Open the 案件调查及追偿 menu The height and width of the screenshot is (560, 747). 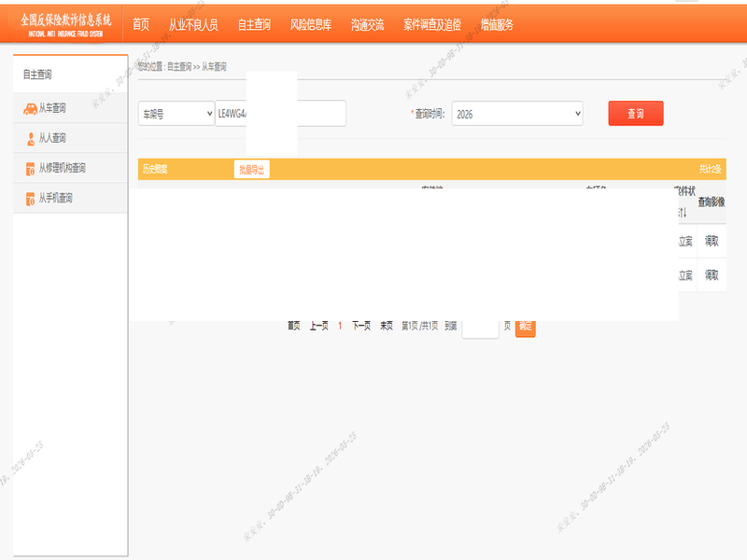(432, 25)
